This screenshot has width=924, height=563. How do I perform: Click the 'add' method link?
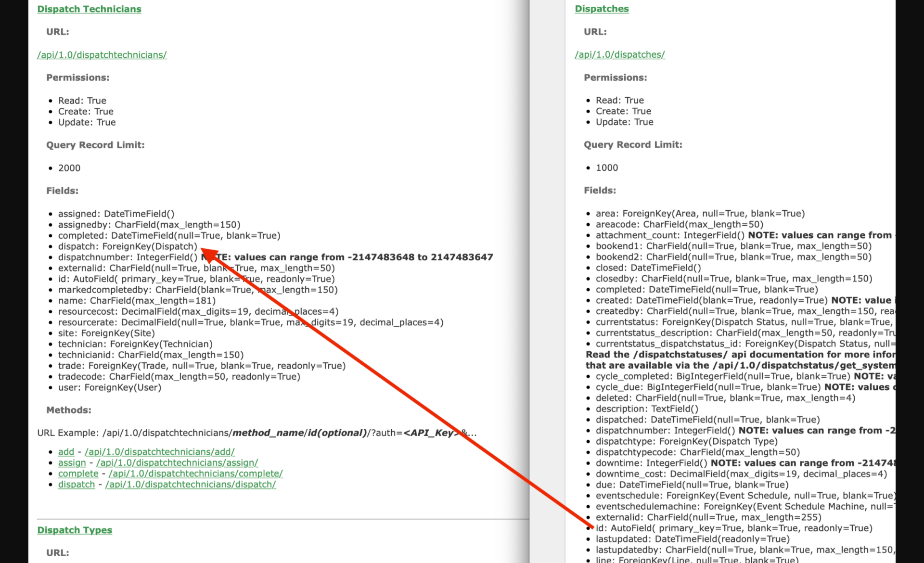66,452
